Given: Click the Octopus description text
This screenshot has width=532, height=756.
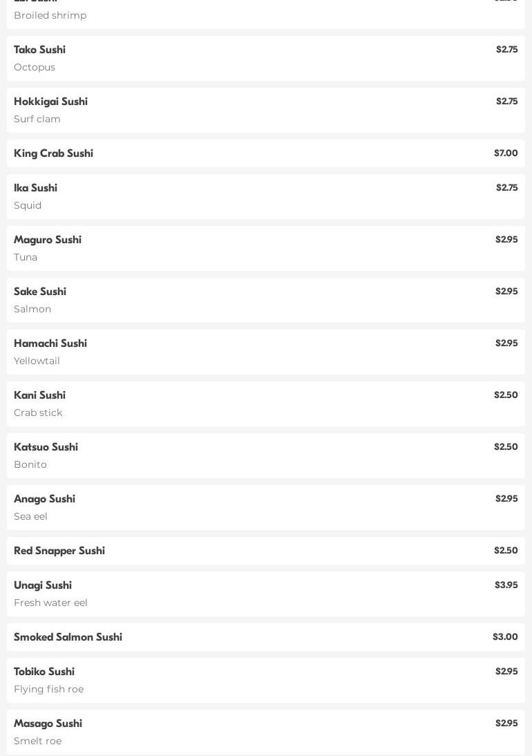Looking at the screenshot, I should pos(35,67).
